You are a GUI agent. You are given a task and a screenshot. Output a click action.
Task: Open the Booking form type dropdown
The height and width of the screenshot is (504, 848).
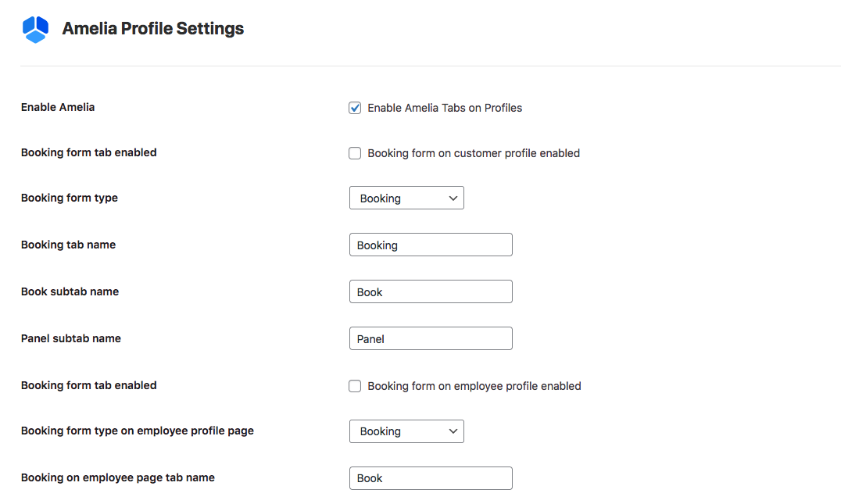pyautogui.click(x=406, y=198)
